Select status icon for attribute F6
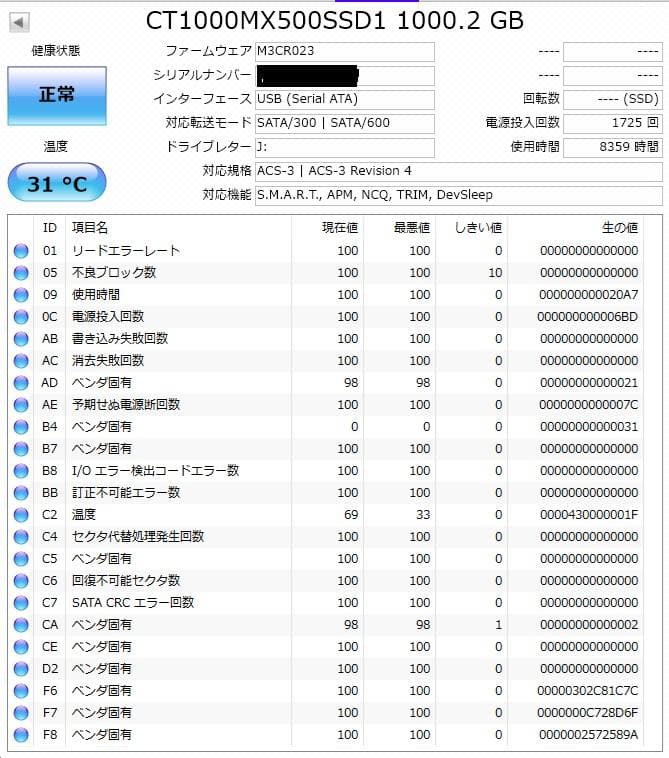Viewport: 669px width, 758px height. (21, 691)
